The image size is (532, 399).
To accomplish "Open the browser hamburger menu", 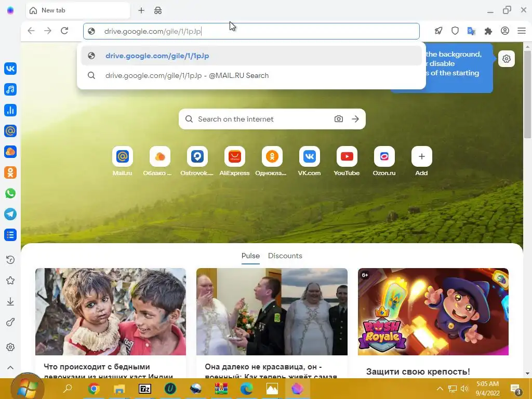I will (x=522, y=31).
